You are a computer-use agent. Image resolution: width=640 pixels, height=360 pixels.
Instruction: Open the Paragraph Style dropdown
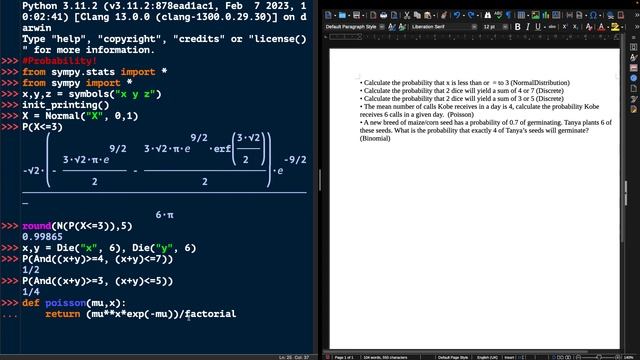pyautogui.click(x=382, y=27)
